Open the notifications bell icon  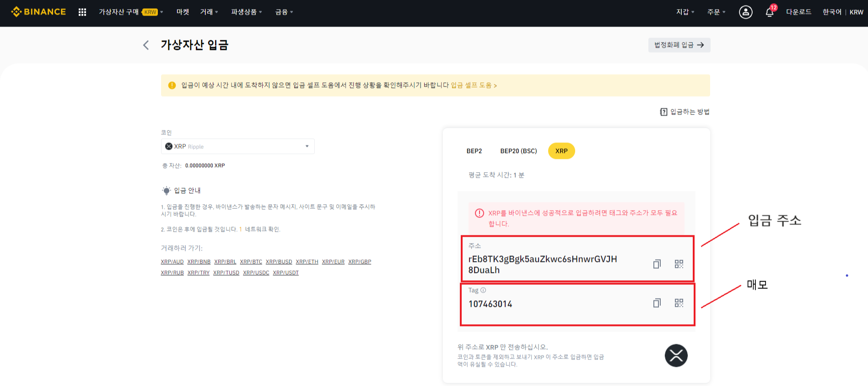(x=770, y=12)
